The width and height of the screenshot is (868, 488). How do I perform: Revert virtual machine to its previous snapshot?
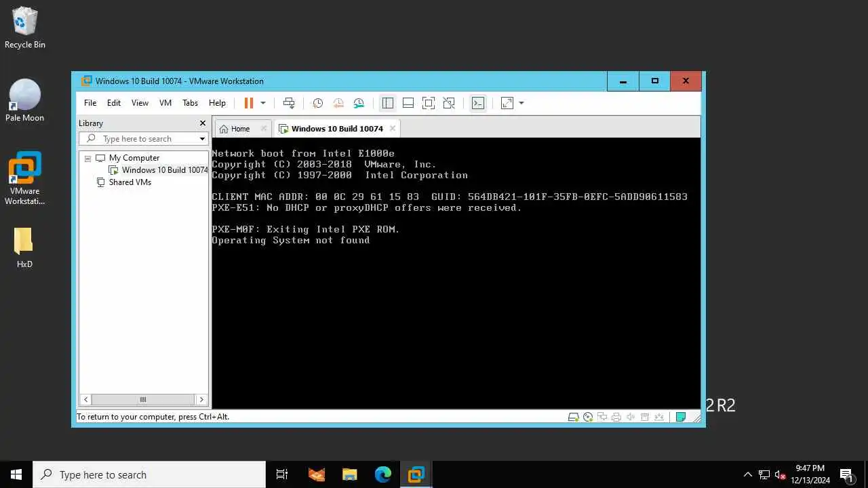pyautogui.click(x=338, y=103)
